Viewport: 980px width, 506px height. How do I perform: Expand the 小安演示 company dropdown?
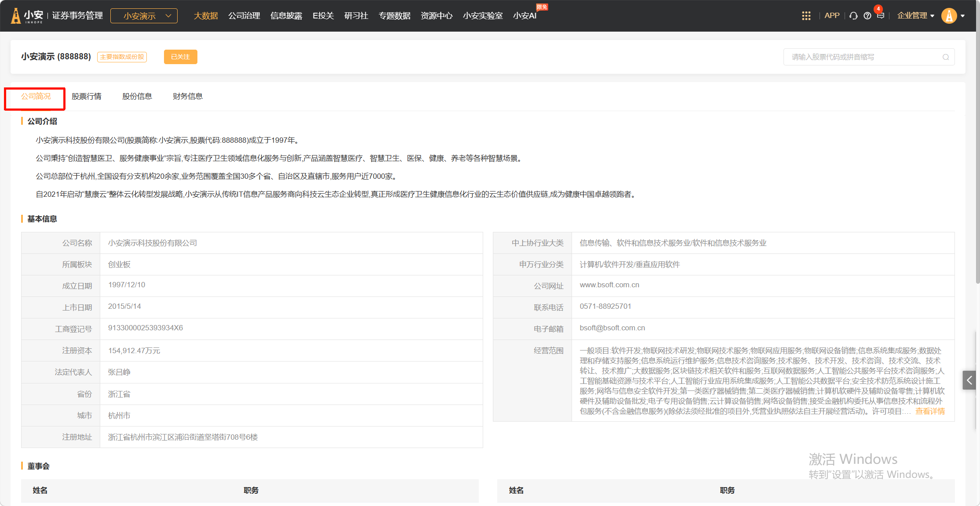point(144,16)
